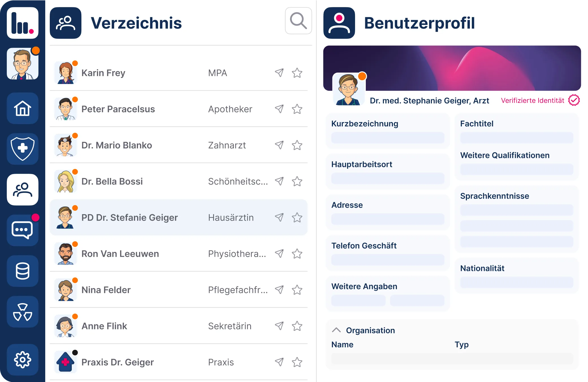588x382 pixels.
Task: Click the Kurzbezeichnung field
Action: [x=388, y=138]
